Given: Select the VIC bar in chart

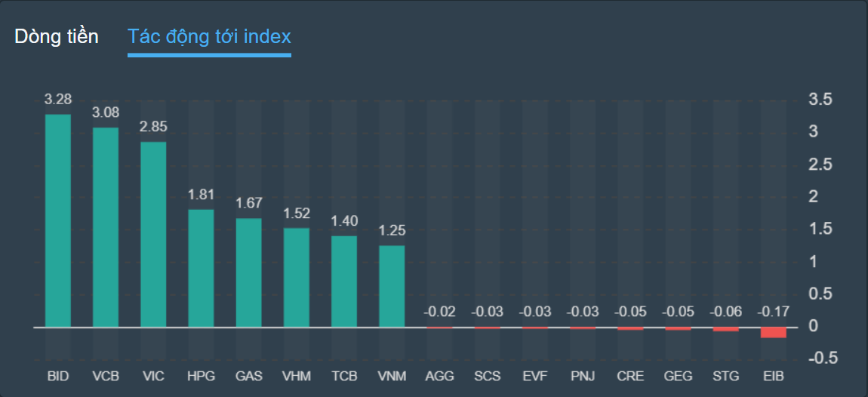Looking at the screenshot, I should 153,234.
